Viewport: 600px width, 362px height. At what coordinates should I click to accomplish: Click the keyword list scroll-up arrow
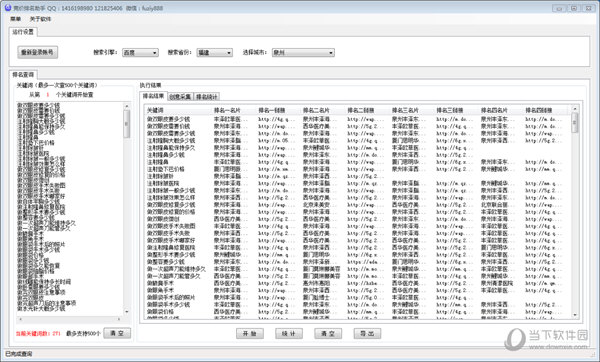coord(127,106)
